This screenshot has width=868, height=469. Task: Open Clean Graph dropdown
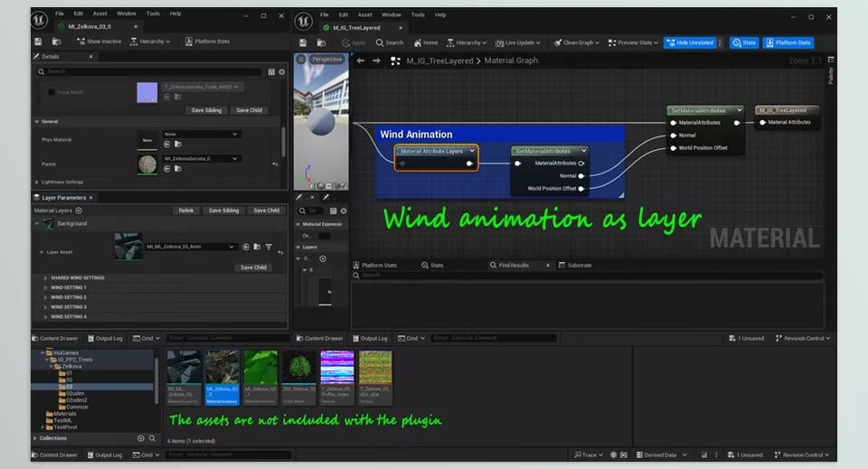(576, 42)
